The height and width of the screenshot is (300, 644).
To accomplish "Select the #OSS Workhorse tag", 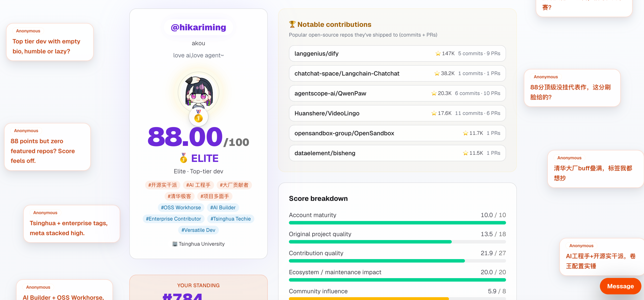I will [181, 207].
